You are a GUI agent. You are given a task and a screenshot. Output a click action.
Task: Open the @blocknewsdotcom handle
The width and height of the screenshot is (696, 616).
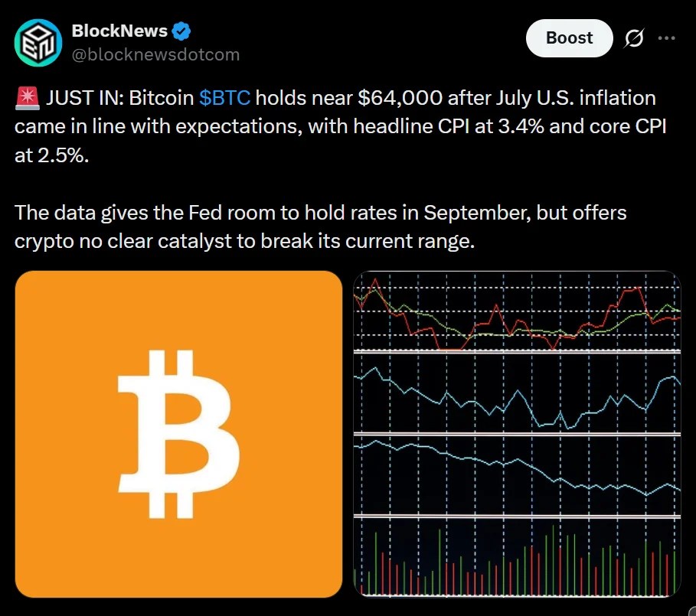[x=155, y=55]
